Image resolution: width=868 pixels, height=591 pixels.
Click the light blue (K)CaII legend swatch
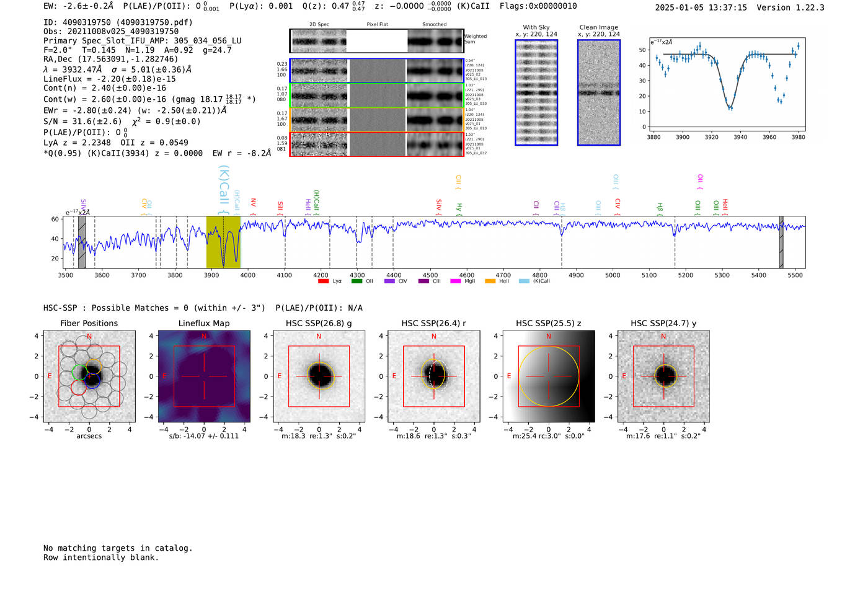(525, 281)
